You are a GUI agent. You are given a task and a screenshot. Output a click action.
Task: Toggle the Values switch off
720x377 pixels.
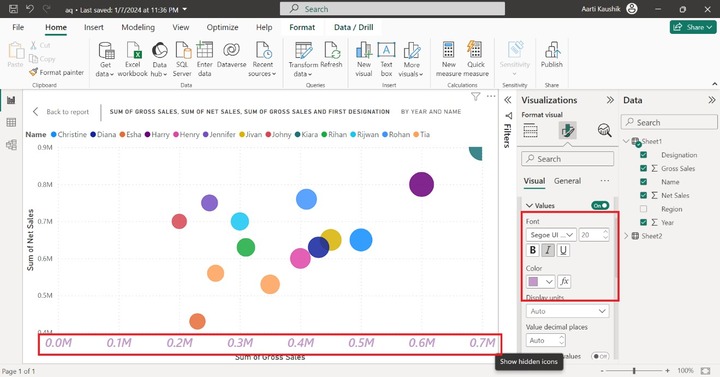click(x=600, y=205)
